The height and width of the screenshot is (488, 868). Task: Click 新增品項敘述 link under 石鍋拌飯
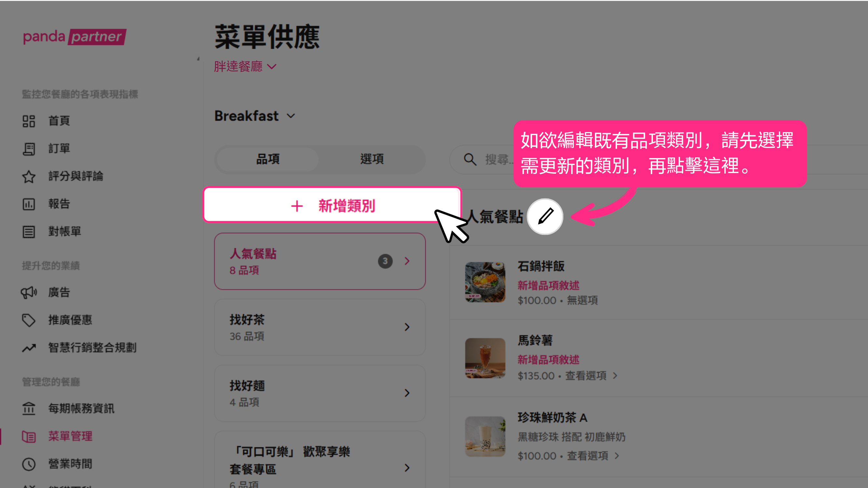(x=548, y=285)
